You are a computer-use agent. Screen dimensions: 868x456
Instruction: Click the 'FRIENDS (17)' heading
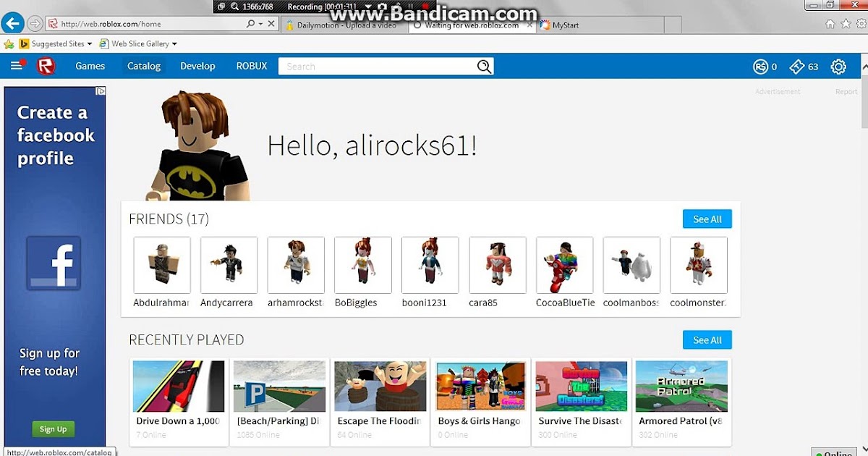tap(169, 219)
